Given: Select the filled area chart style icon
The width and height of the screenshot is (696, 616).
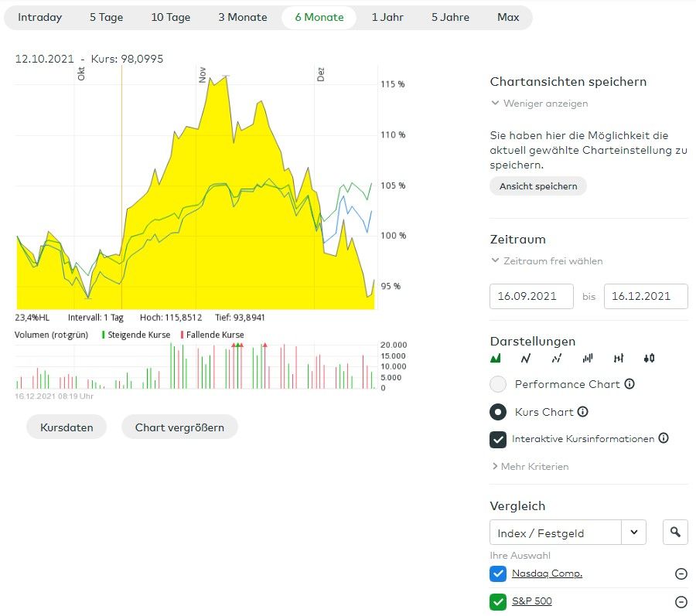Looking at the screenshot, I should click(x=496, y=358).
